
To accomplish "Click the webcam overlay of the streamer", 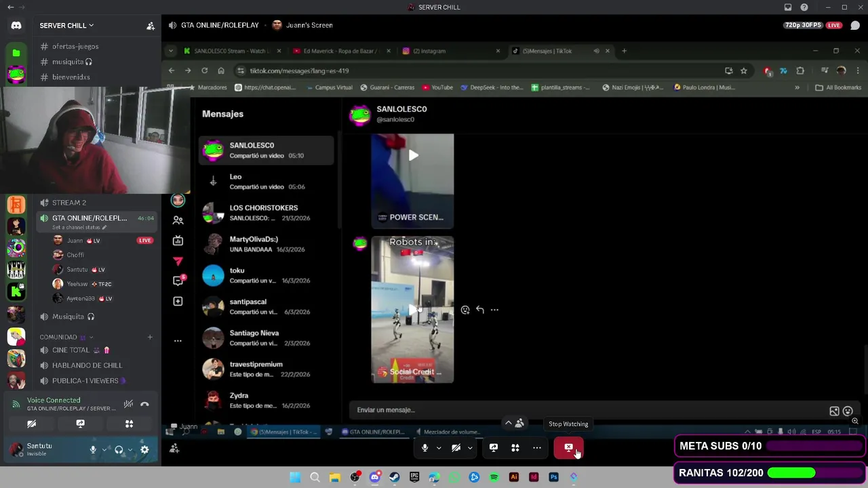I will (95, 140).
